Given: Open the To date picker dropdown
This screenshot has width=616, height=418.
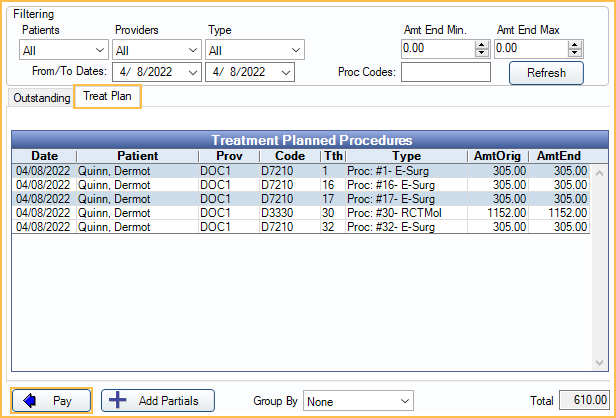Looking at the screenshot, I should click(285, 72).
